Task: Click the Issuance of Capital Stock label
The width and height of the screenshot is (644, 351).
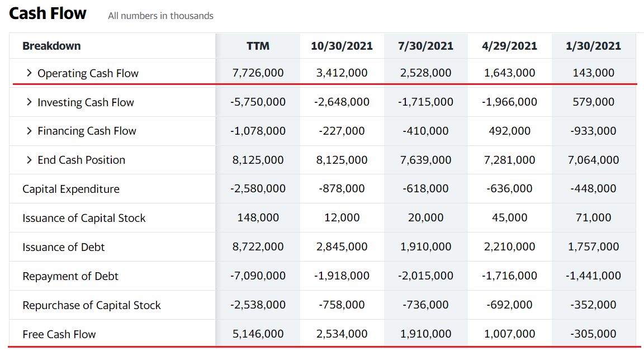Action: pos(84,218)
